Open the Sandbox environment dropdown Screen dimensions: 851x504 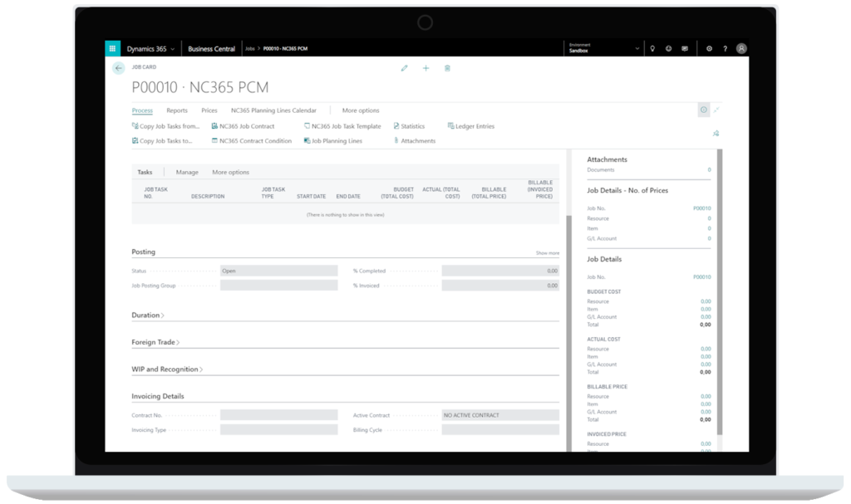point(637,47)
